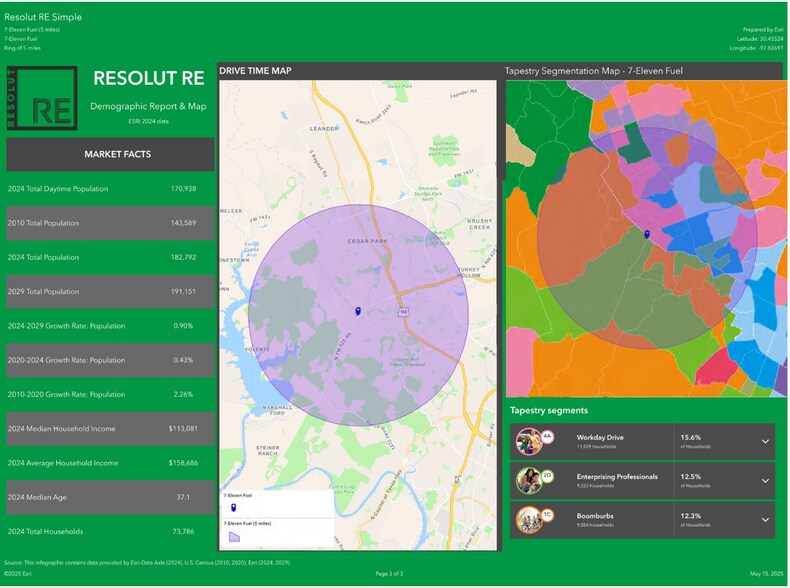Select the 2029 Total Population row

tap(110, 291)
